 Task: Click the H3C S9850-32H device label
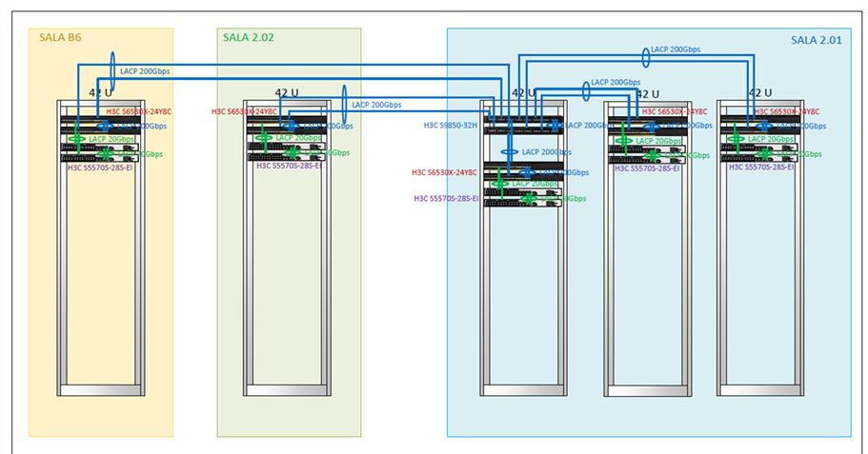(450, 126)
